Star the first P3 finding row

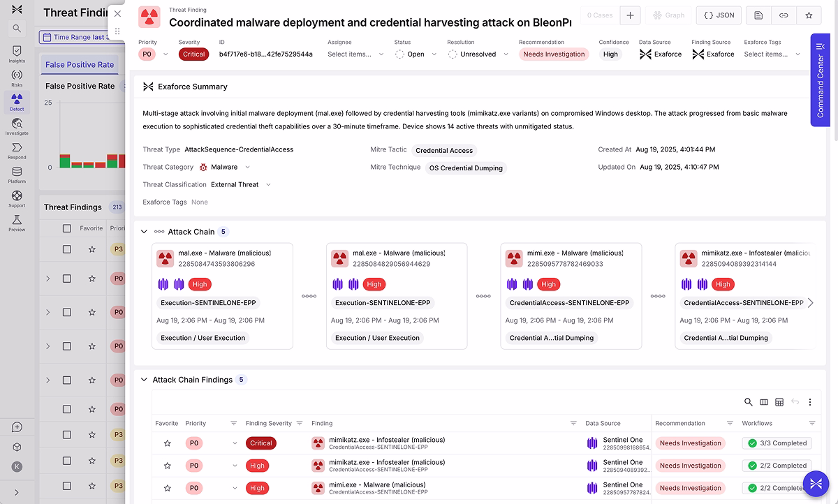tap(91, 249)
